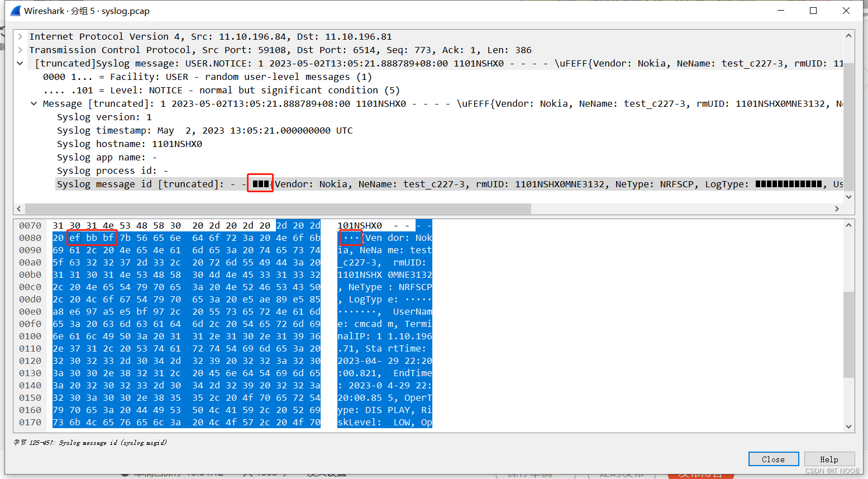This screenshot has width=868, height=479.
Task: Click the highlighted ef bb bf hex bytes
Action: coord(92,238)
